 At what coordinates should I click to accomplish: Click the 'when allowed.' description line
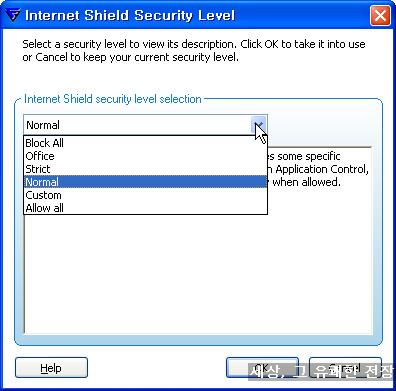pos(306,182)
